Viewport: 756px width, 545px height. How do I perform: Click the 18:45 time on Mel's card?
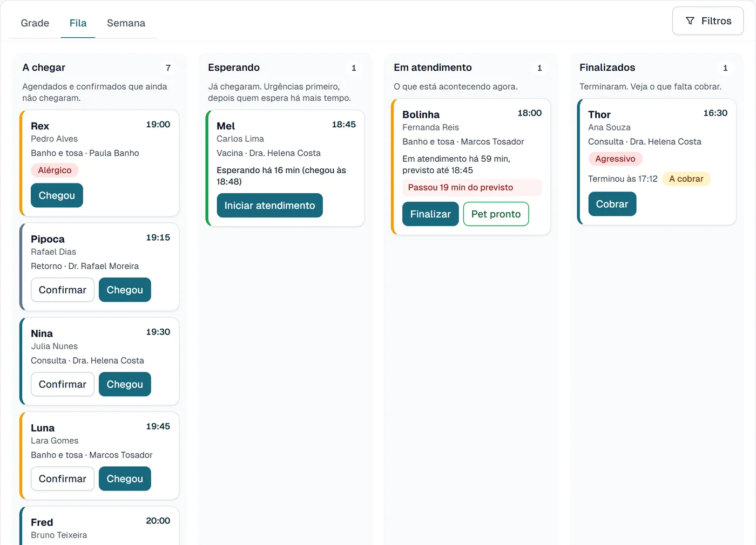pyautogui.click(x=343, y=125)
